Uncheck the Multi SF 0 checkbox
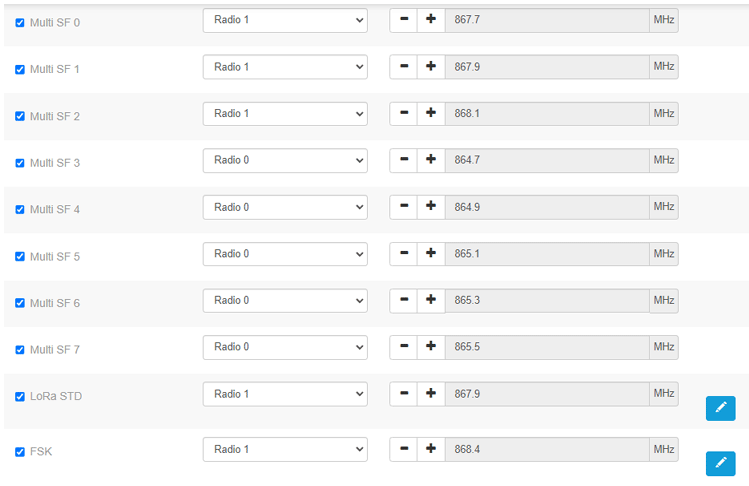749x486 pixels. pos(20,22)
